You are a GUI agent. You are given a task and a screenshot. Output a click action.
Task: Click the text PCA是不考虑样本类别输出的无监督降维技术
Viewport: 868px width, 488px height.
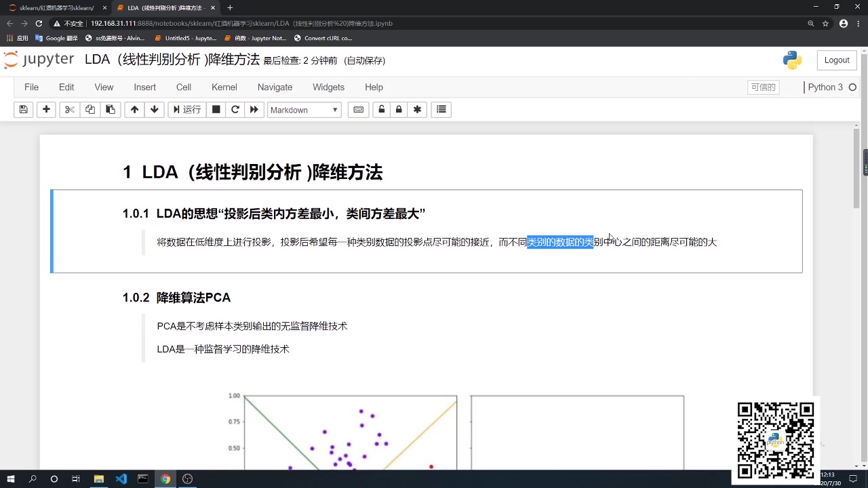(252, 326)
